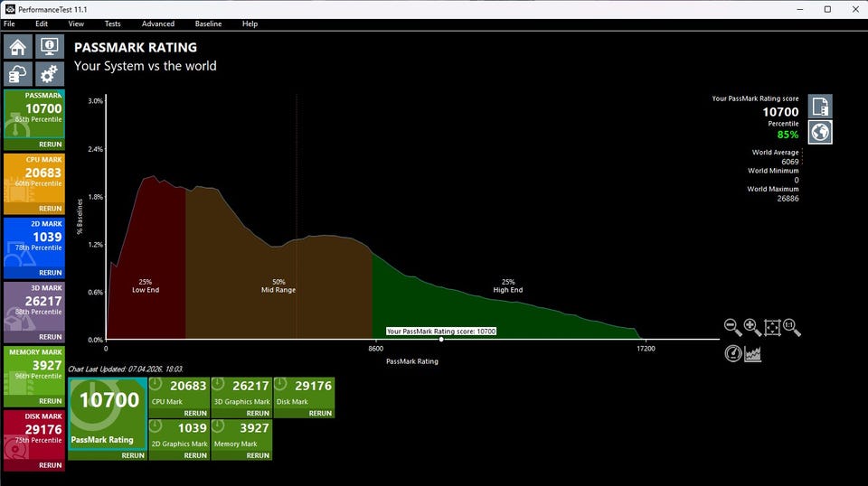Open the settings gears icon
This screenshot has height=486, width=868.
point(49,73)
